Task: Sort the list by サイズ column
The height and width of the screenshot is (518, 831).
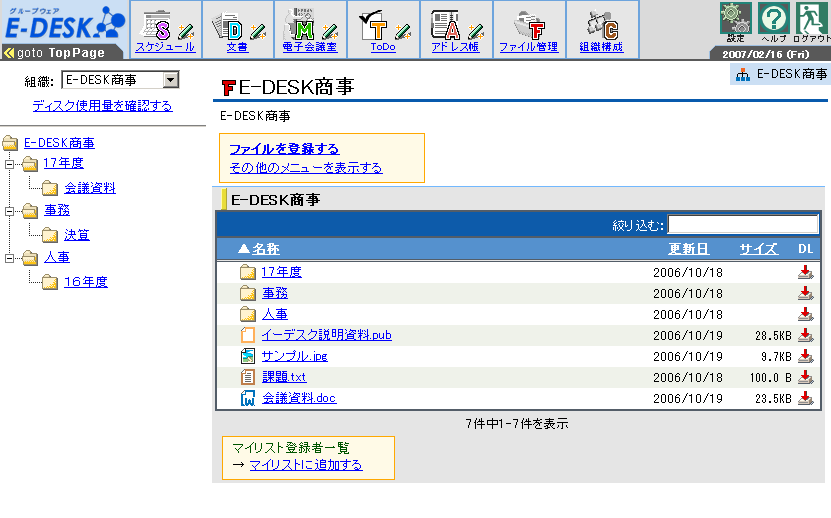Action: [758, 249]
